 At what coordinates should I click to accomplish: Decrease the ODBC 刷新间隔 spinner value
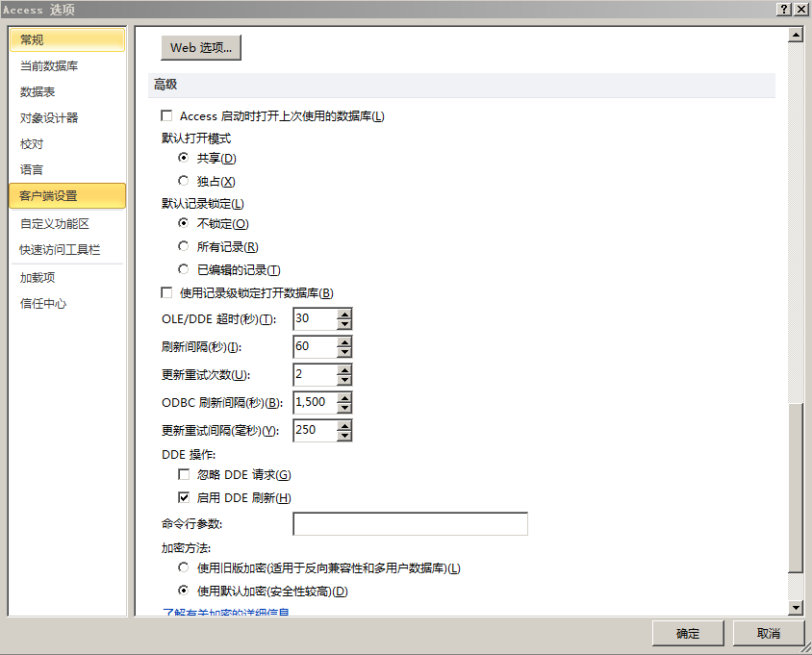click(x=344, y=408)
